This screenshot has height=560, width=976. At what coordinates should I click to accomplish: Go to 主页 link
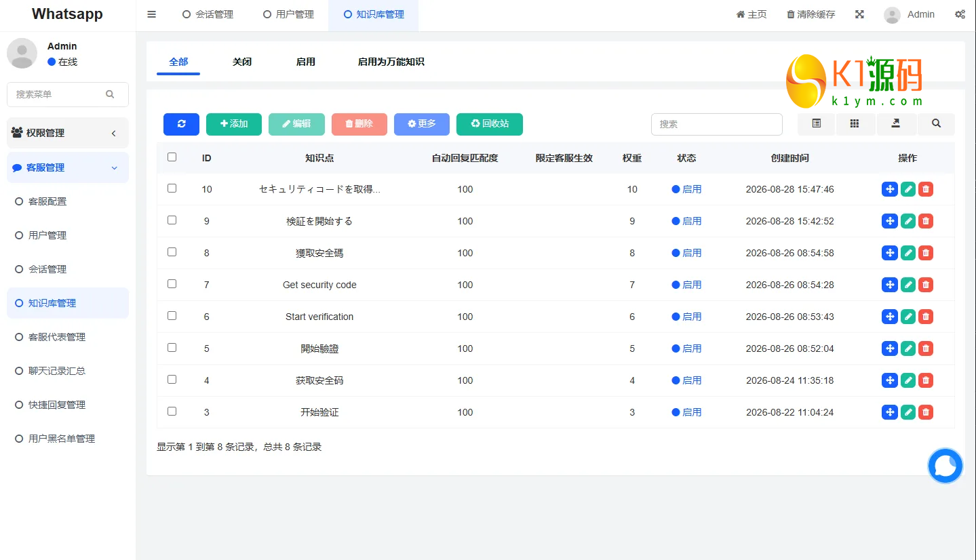(x=751, y=14)
